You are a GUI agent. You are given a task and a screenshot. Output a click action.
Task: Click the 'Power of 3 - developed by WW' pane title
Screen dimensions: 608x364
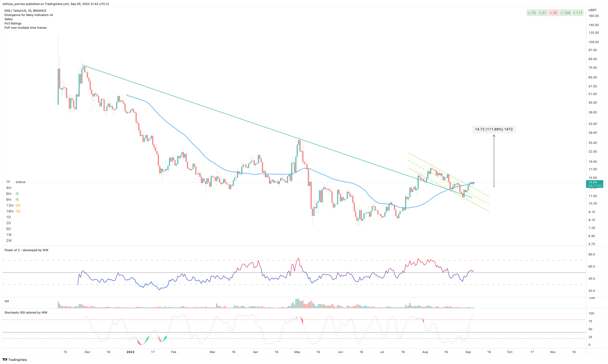pyautogui.click(x=26, y=250)
